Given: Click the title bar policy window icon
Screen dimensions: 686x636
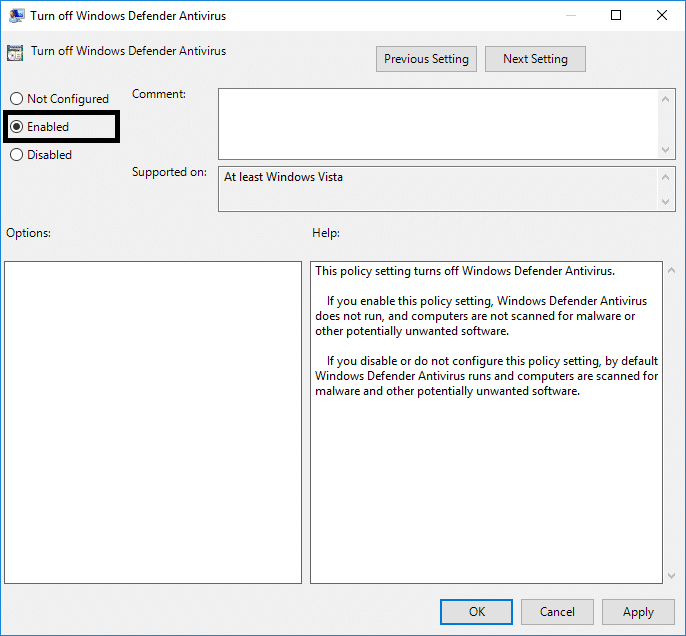Looking at the screenshot, I should pyautogui.click(x=15, y=16).
